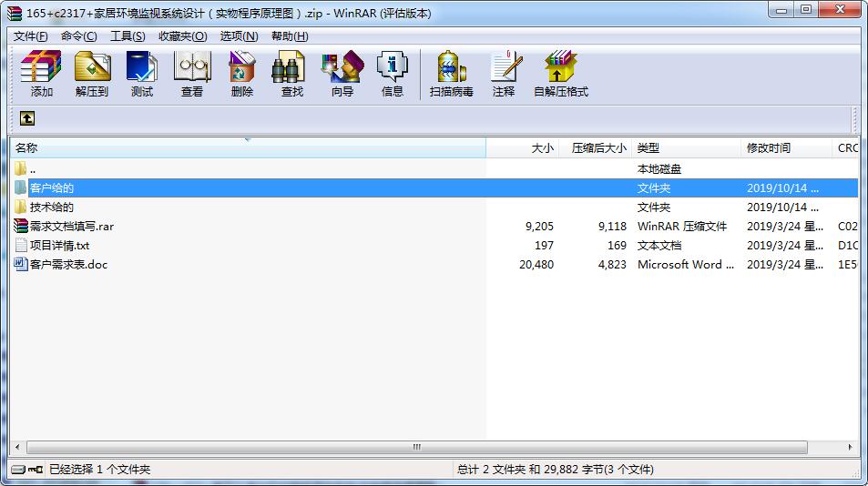This screenshot has height=486, width=868.
Task: Click status text 已经选择 1 个文件夹
Action: click(99, 470)
